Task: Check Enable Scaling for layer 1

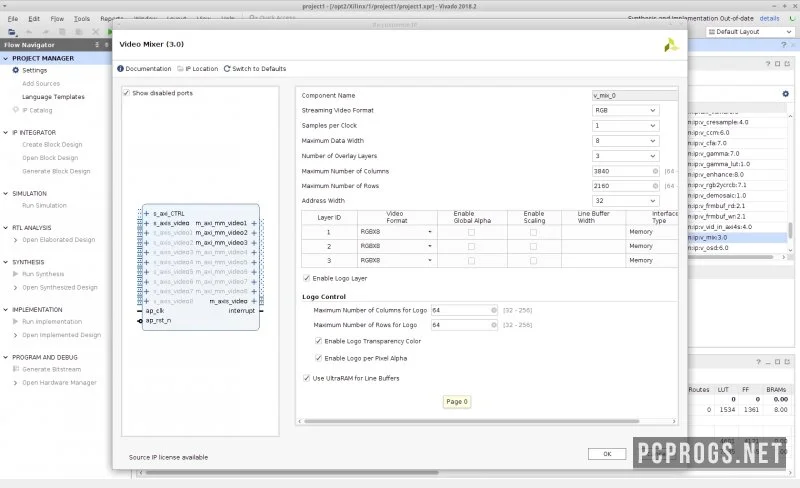Action: (x=533, y=232)
